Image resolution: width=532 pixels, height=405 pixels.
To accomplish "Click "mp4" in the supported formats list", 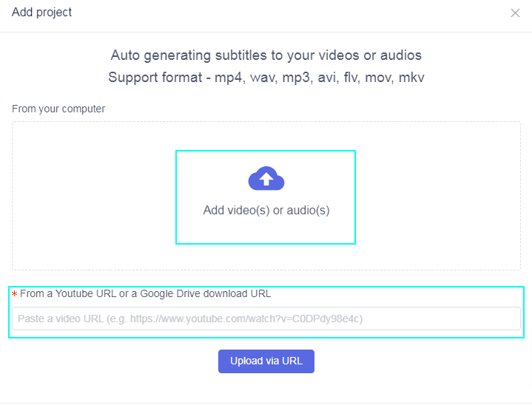I will (228, 78).
